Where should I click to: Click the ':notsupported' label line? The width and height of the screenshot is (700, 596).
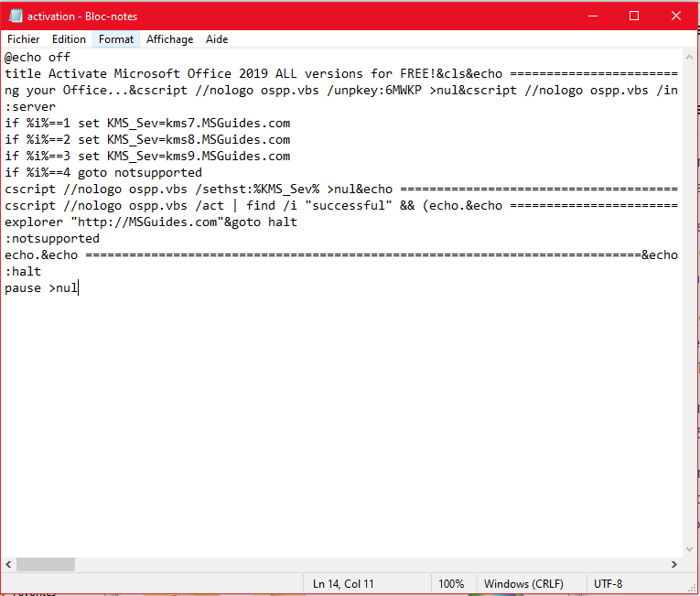click(52, 239)
